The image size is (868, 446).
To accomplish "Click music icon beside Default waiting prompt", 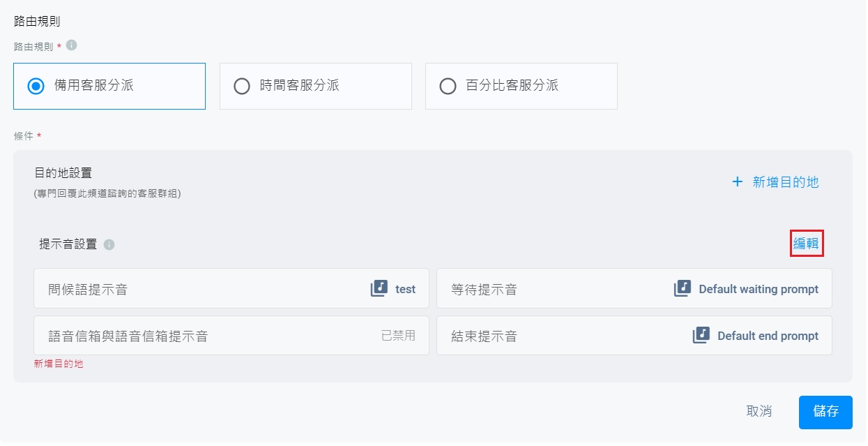I will point(682,288).
